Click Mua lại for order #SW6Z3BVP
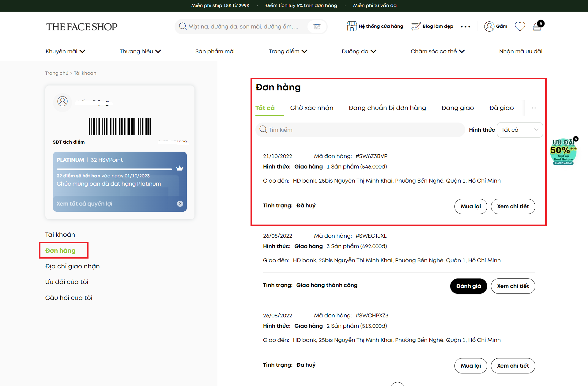 click(471, 206)
